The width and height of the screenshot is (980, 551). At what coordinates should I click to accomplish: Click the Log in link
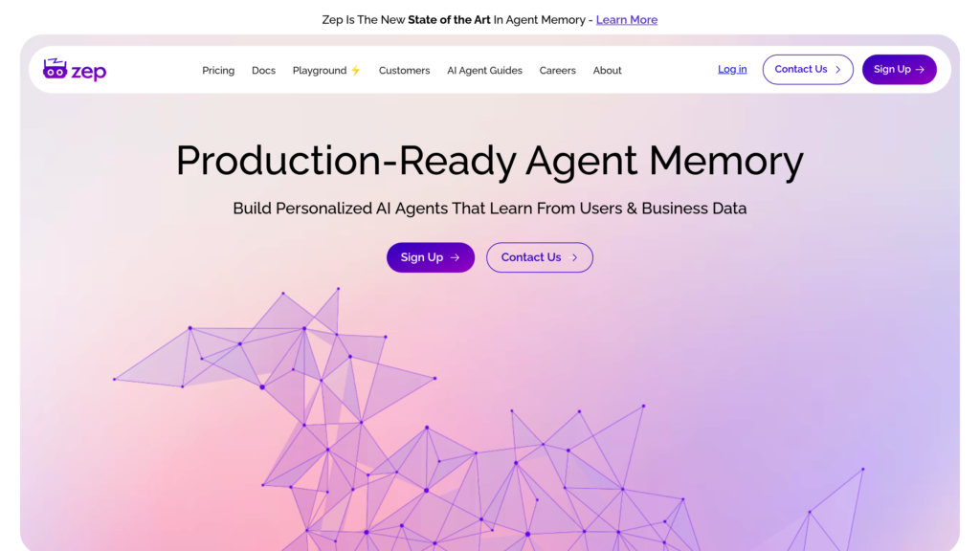point(732,69)
